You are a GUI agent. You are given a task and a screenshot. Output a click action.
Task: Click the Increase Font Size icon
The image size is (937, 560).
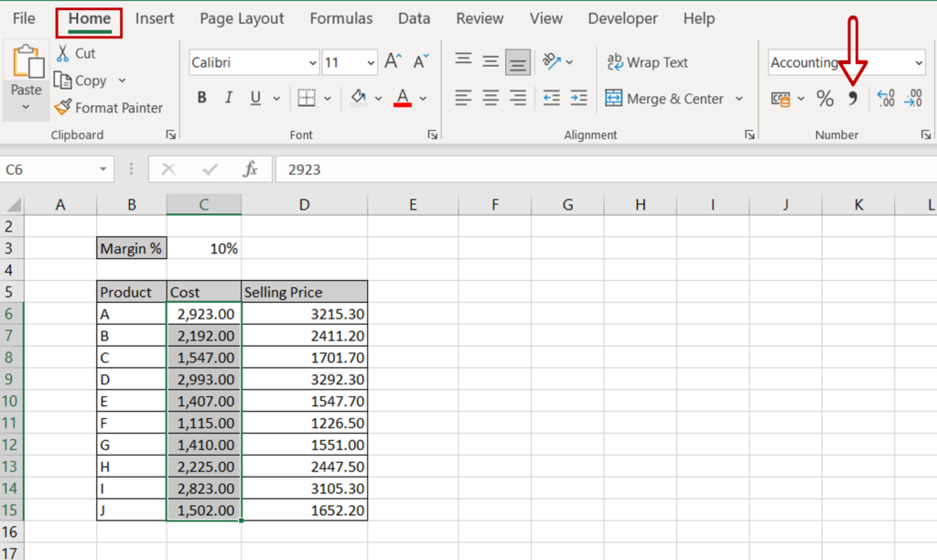coord(392,61)
